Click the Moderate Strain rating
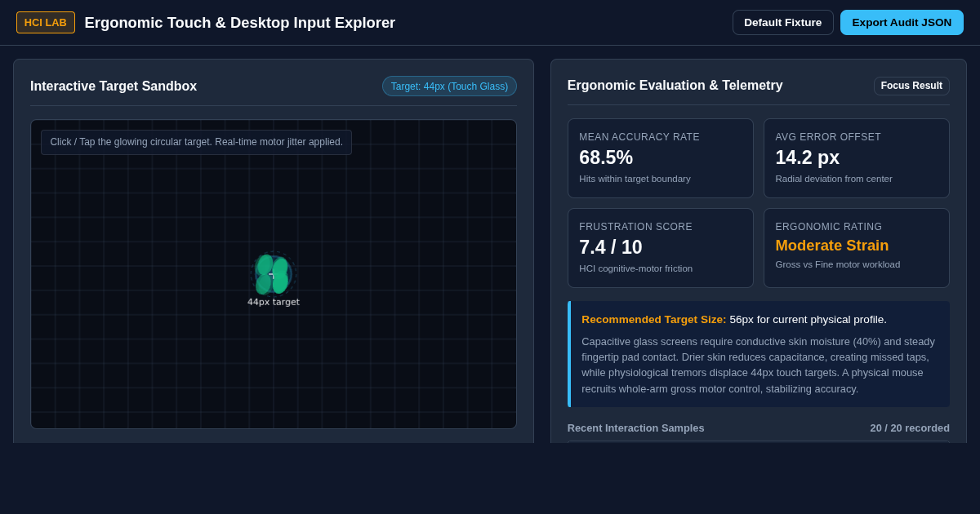 [831, 246]
